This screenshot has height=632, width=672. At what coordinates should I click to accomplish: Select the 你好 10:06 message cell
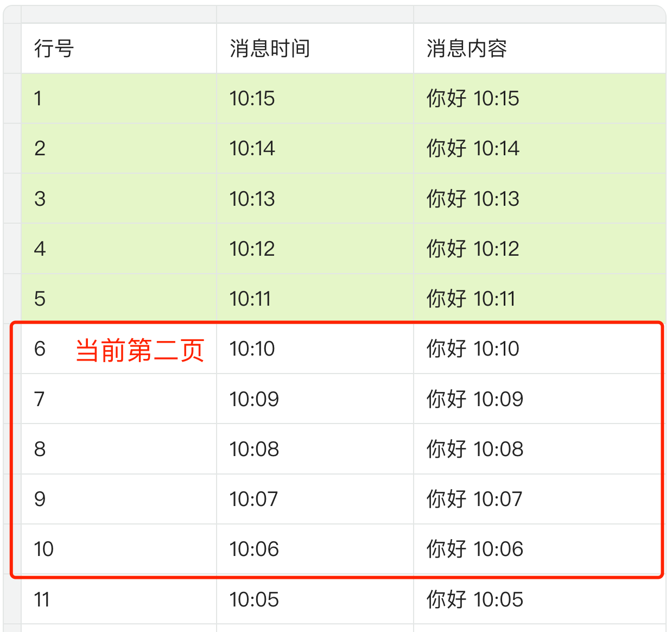click(475, 549)
